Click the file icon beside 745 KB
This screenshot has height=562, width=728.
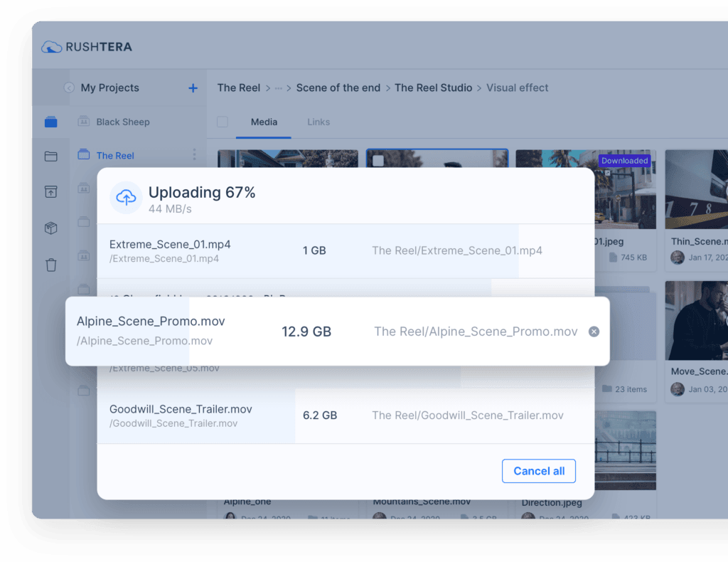click(613, 258)
